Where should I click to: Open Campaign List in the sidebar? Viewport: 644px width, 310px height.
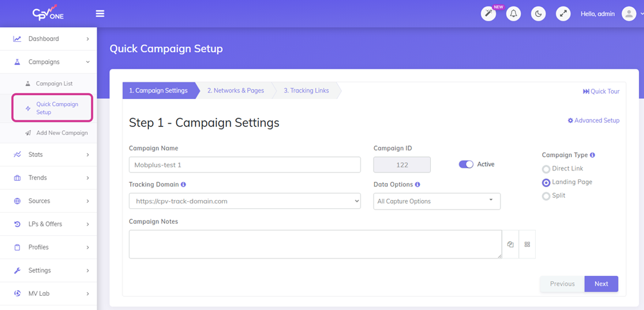coord(54,84)
